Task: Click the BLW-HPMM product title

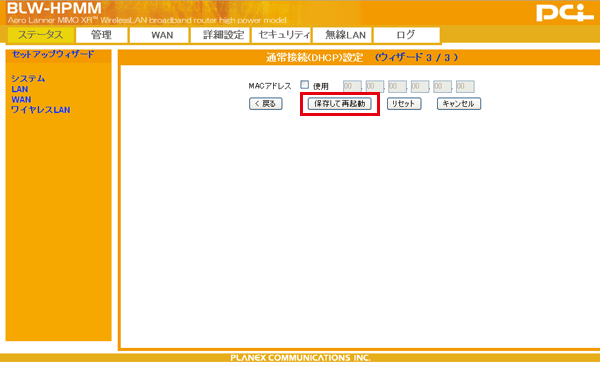Action: tap(54, 8)
